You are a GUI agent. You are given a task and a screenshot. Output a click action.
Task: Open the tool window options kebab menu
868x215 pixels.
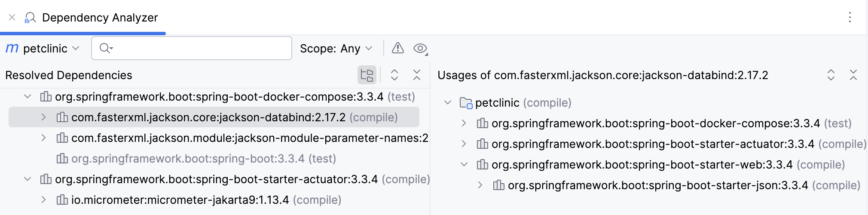850,18
